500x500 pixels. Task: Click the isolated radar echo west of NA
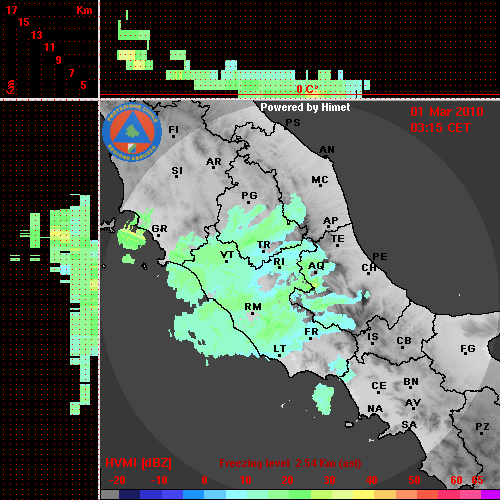coord(323,399)
